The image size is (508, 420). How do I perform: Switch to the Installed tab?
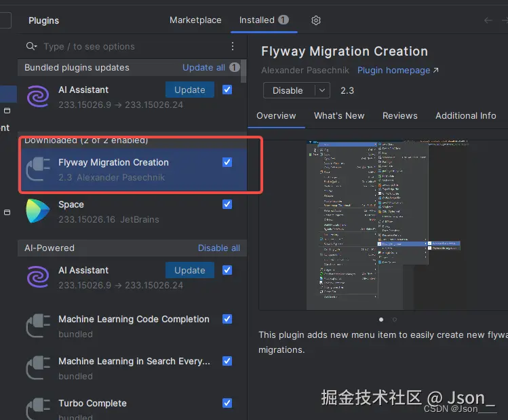point(264,20)
